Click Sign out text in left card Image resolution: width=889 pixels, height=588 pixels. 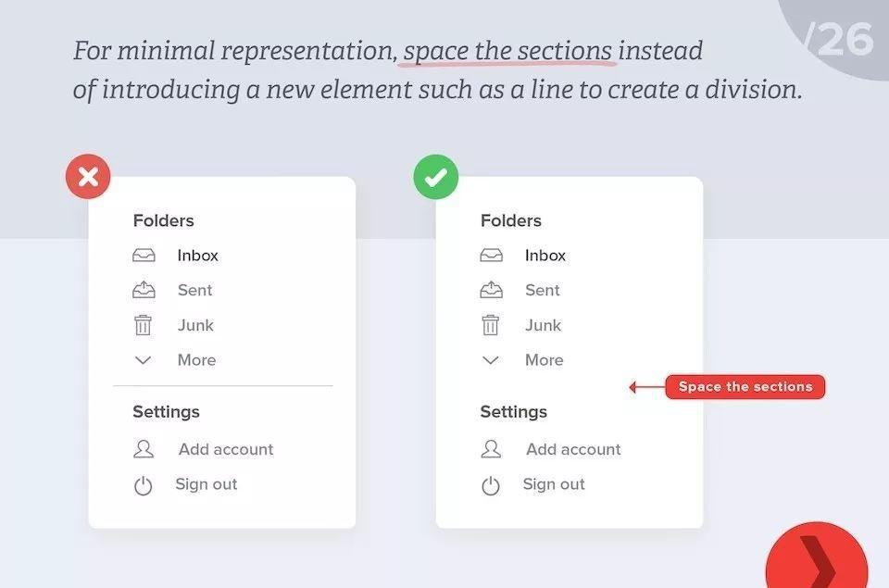[x=206, y=484]
